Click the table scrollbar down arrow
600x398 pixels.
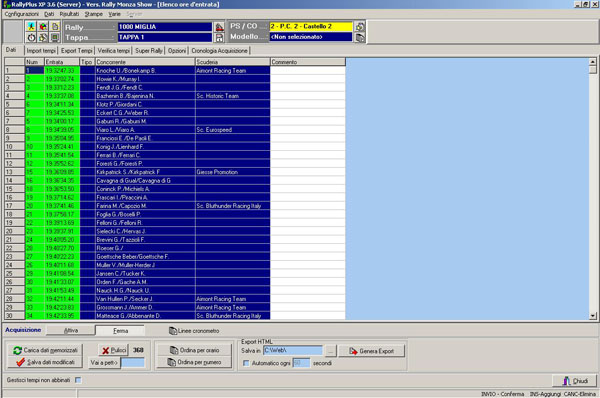(x=593, y=316)
